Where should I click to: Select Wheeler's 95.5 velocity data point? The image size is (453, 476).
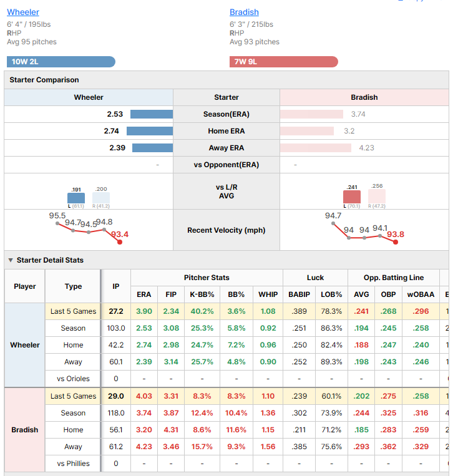click(57, 223)
